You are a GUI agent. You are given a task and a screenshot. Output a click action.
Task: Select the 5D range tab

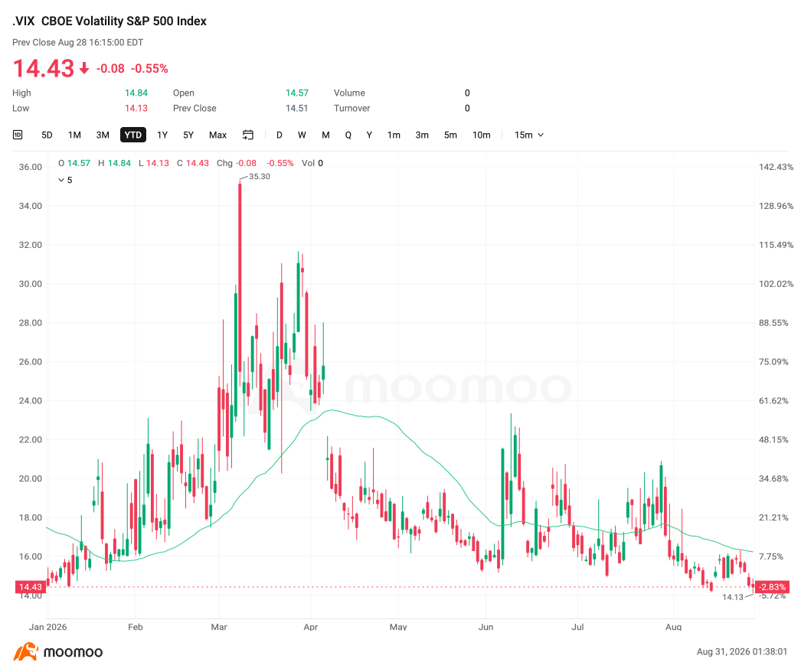pyautogui.click(x=47, y=135)
